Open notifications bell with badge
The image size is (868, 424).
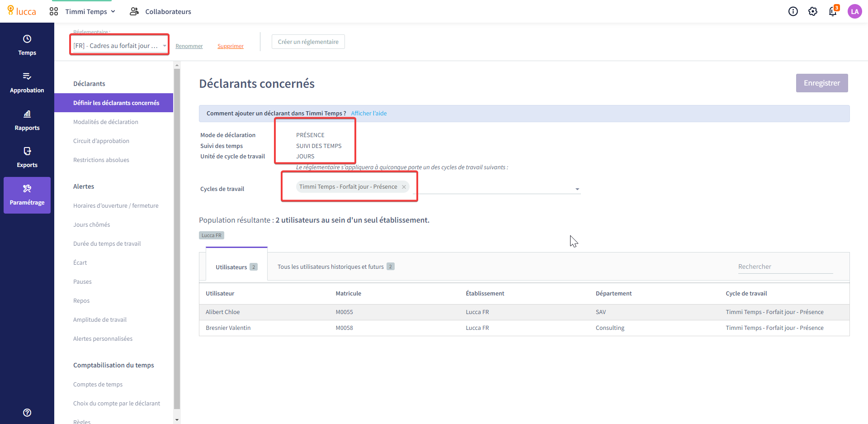[x=833, y=10]
